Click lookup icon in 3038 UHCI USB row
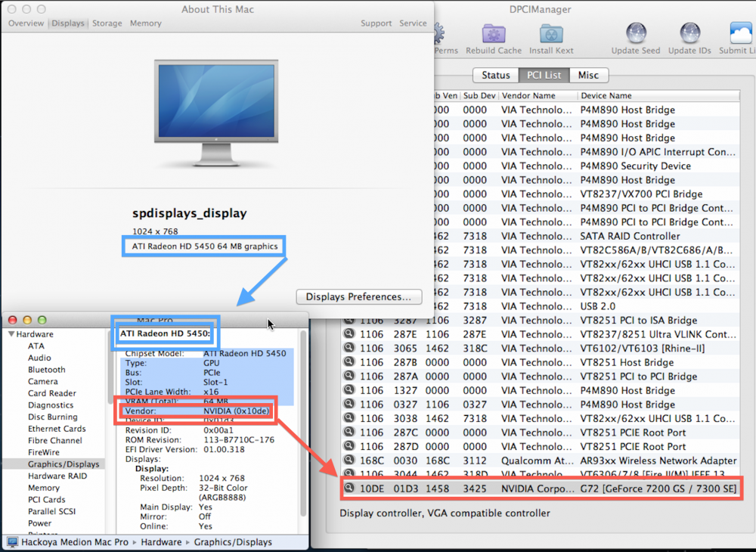The image size is (756, 552). coord(349,417)
